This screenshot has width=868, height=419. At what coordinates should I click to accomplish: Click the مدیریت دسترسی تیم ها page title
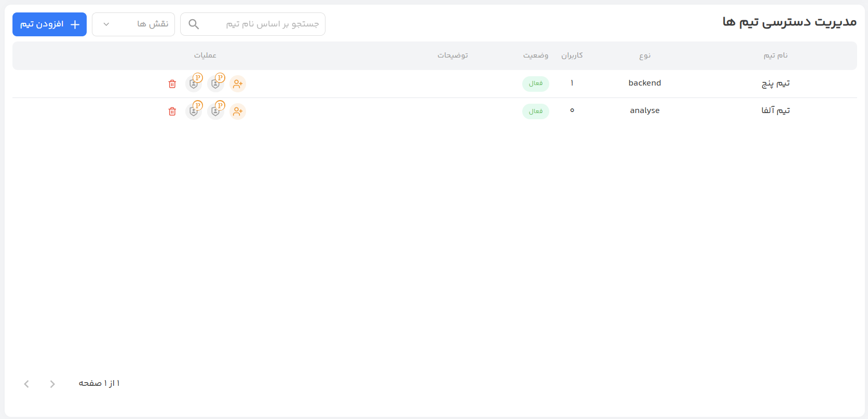click(x=790, y=22)
